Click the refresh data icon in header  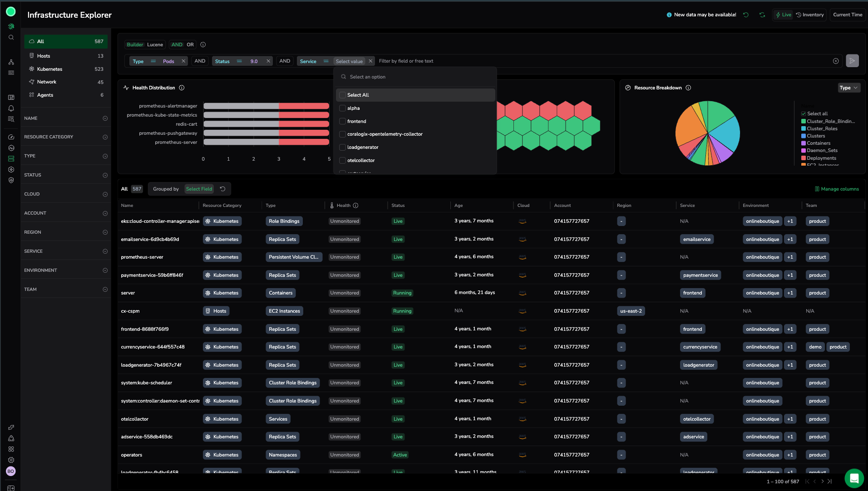coord(762,15)
